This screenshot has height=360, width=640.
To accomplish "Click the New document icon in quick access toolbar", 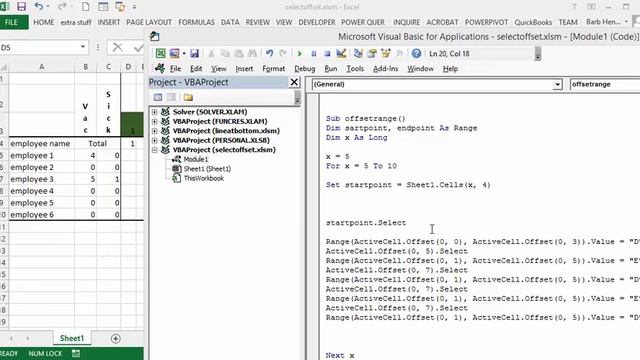I will [86, 7].
